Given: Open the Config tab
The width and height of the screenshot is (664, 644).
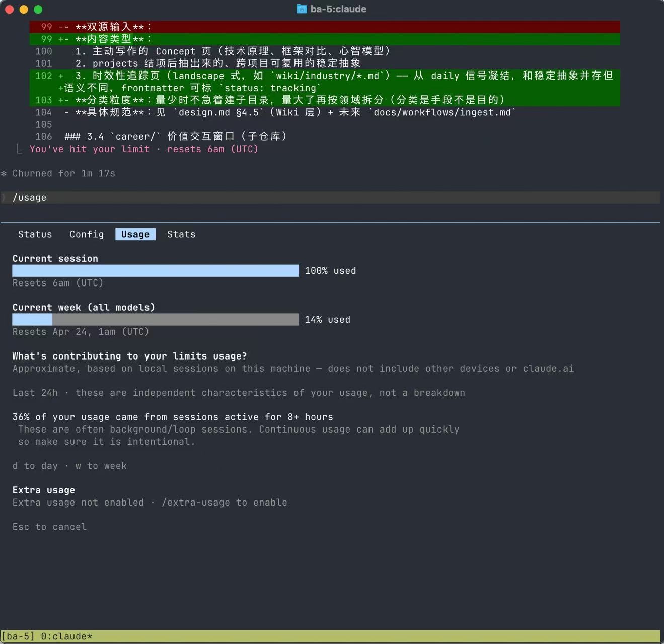Looking at the screenshot, I should (87, 234).
